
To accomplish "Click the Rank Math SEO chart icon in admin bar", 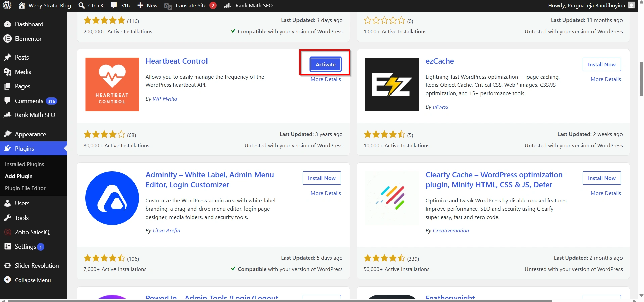I will (227, 5).
